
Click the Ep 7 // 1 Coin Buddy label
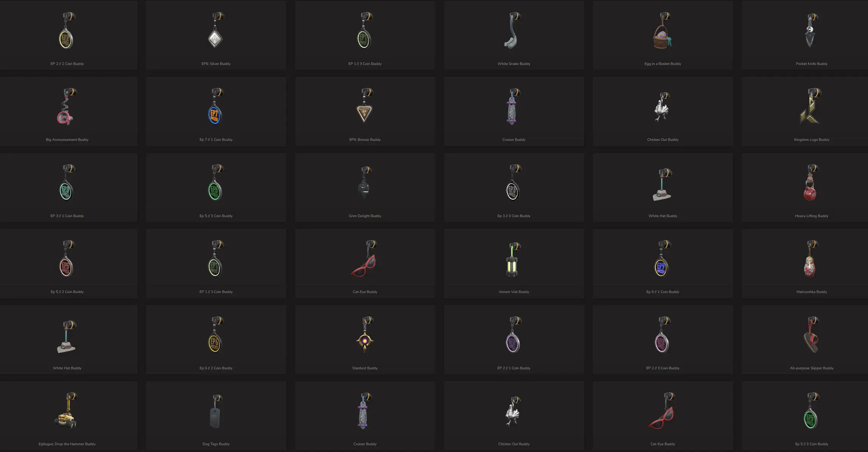[x=216, y=140]
